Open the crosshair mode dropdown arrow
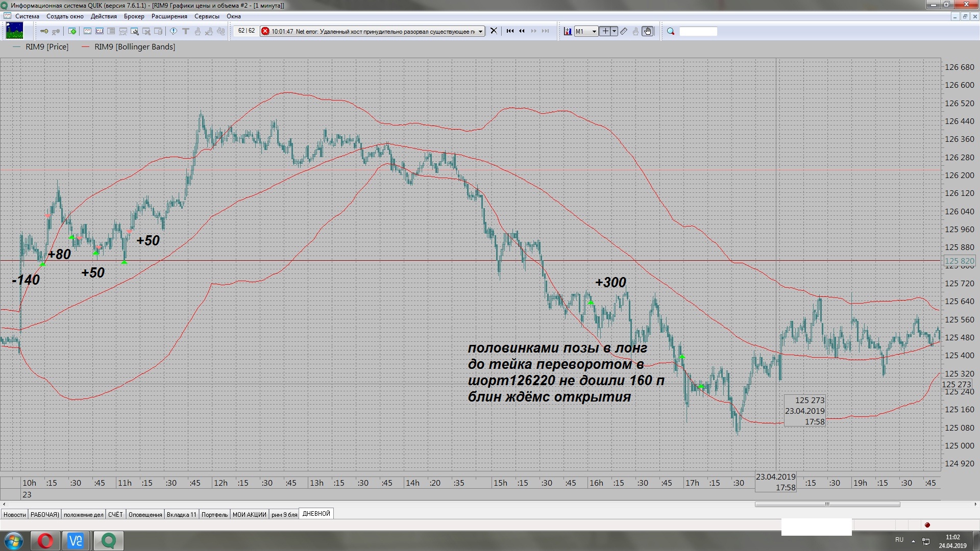This screenshot has width=980, height=551. pyautogui.click(x=614, y=32)
